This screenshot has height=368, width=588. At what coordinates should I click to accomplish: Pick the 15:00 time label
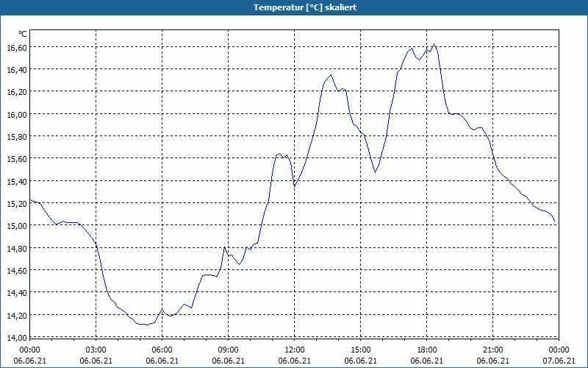361,350
